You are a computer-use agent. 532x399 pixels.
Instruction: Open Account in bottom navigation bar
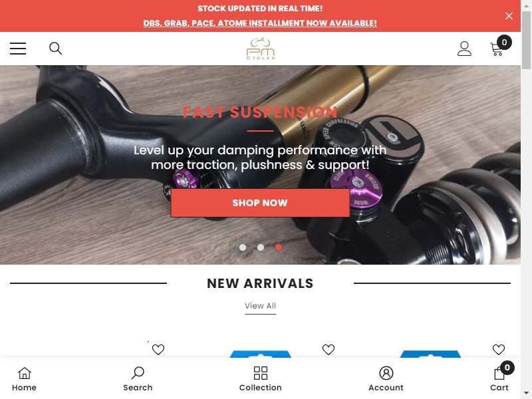[386, 379]
